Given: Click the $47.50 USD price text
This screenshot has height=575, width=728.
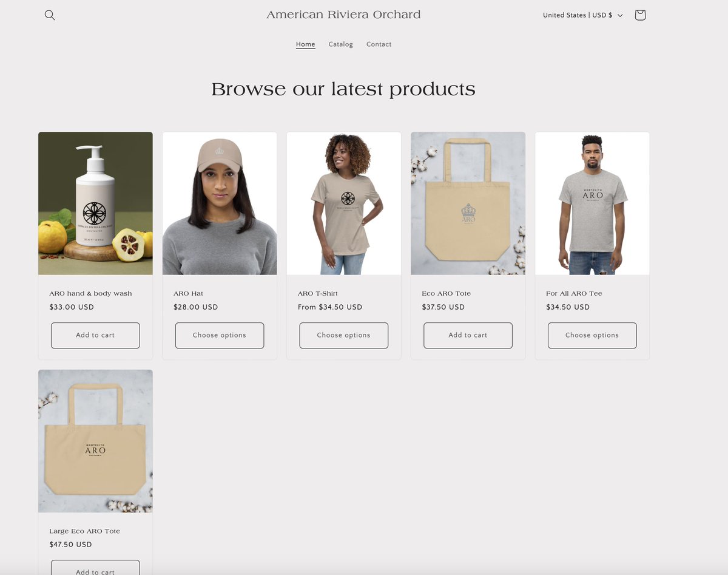Looking at the screenshot, I should point(70,545).
